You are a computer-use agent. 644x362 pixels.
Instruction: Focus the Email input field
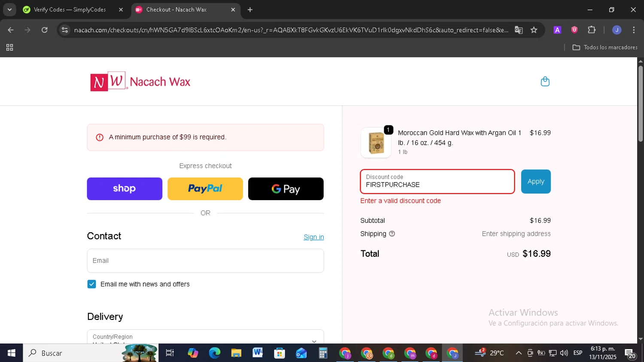205,261
